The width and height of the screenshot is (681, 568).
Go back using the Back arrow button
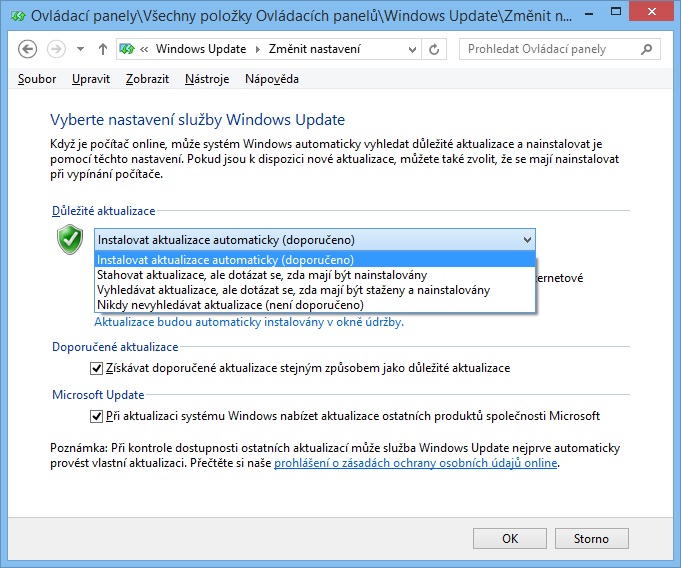[x=27, y=49]
